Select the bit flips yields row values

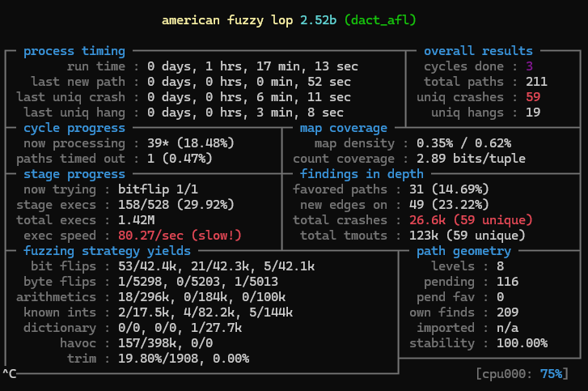pos(216,266)
